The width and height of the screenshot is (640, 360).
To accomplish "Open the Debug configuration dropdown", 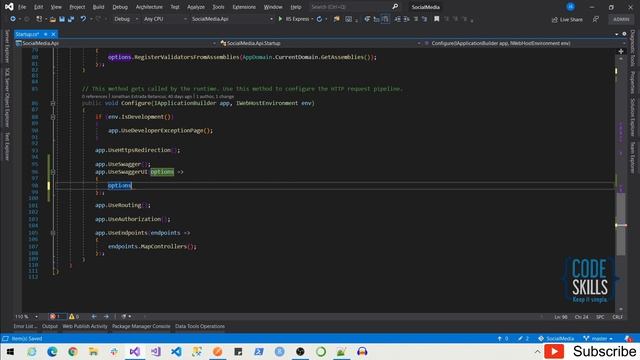I will coord(126,19).
